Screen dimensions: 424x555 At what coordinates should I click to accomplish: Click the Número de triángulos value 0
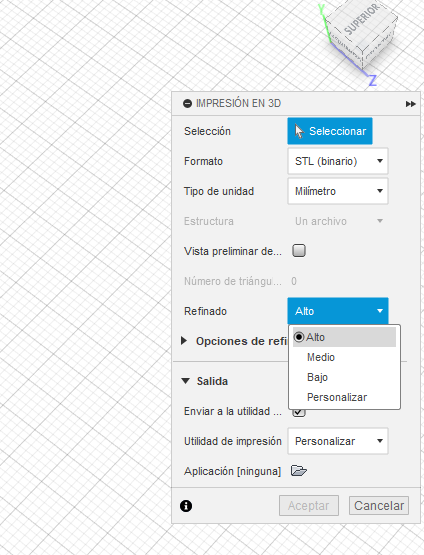point(294,281)
